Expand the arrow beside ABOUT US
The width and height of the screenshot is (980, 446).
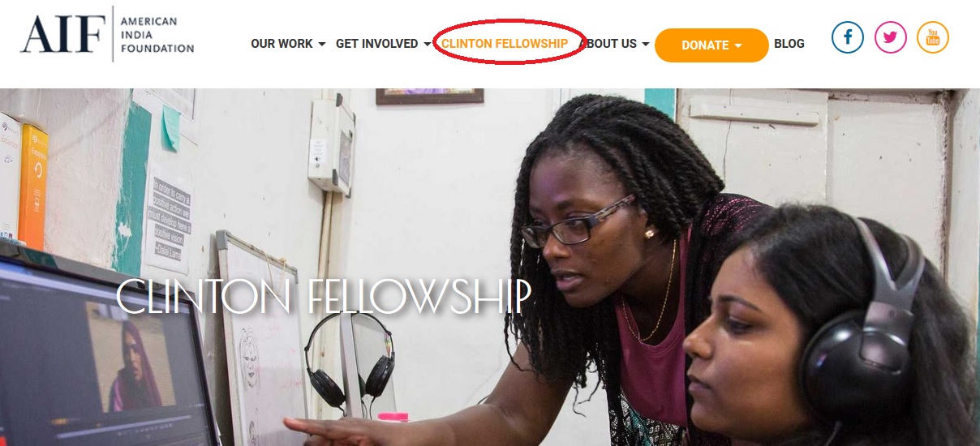(646, 45)
